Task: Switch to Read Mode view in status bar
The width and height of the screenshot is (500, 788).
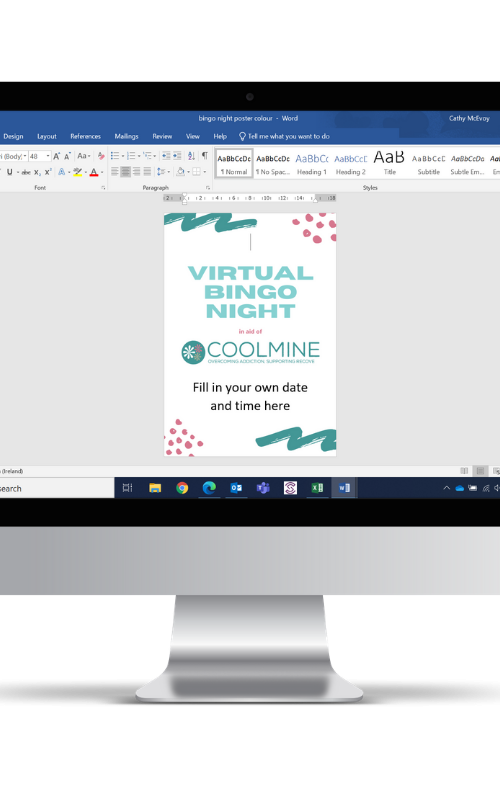Action: pyautogui.click(x=464, y=471)
